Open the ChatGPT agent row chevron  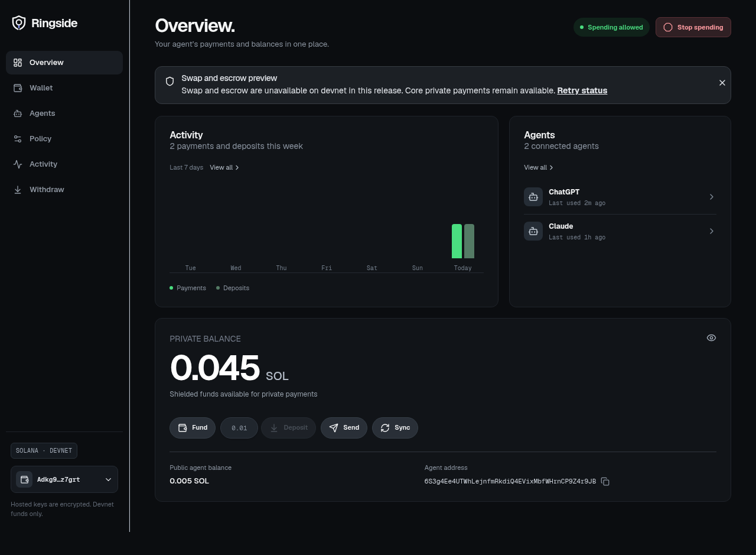[712, 197]
